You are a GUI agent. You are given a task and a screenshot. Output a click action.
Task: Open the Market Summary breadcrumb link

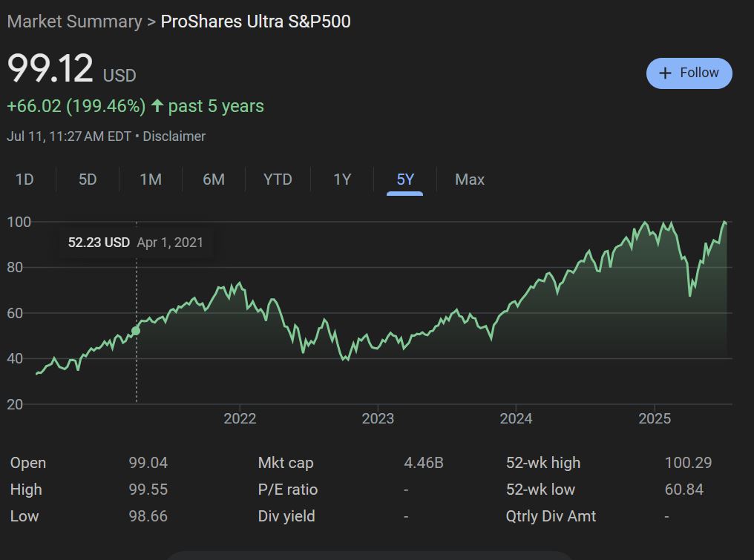74,22
